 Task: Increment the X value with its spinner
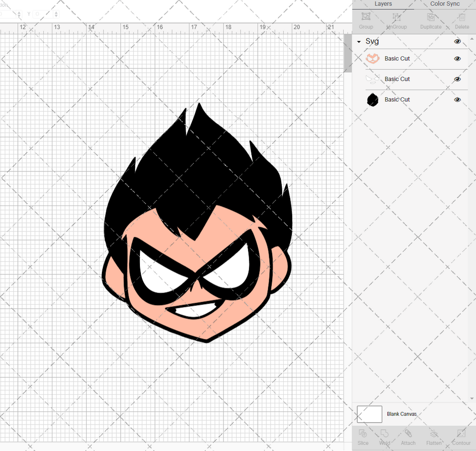click(20, 14)
